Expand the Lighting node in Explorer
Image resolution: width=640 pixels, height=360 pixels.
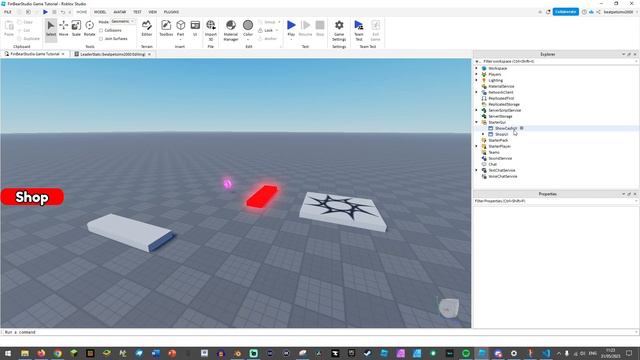(476, 80)
